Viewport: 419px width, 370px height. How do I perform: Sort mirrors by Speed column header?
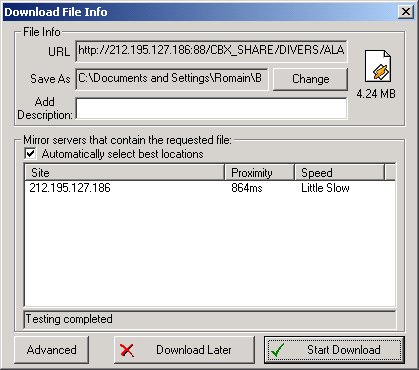coord(340,172)
